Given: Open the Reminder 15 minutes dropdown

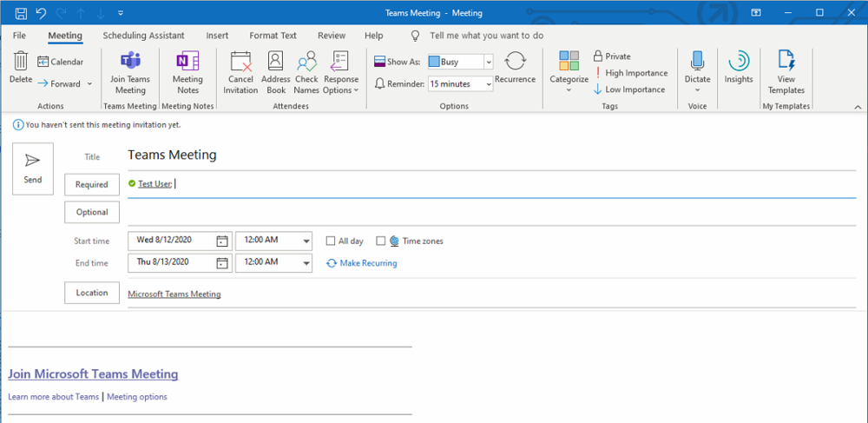Looking at the screenshot, I should click(x=461, y=84).
